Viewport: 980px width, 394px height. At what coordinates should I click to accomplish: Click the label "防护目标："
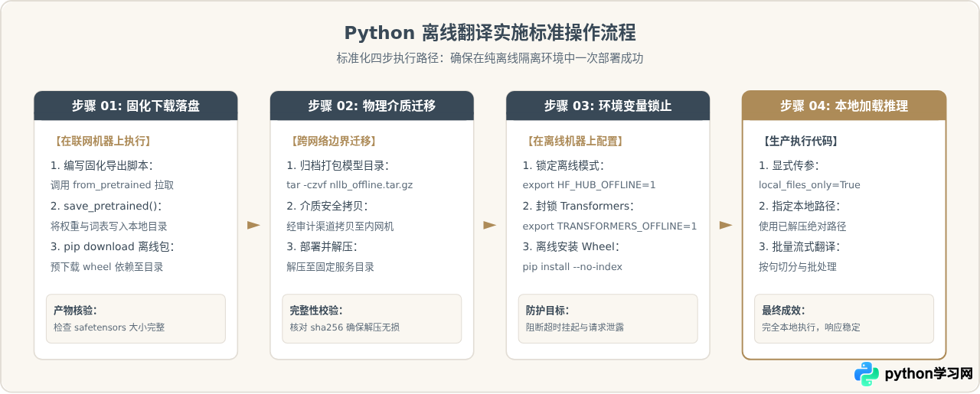(x=547, y=311)
